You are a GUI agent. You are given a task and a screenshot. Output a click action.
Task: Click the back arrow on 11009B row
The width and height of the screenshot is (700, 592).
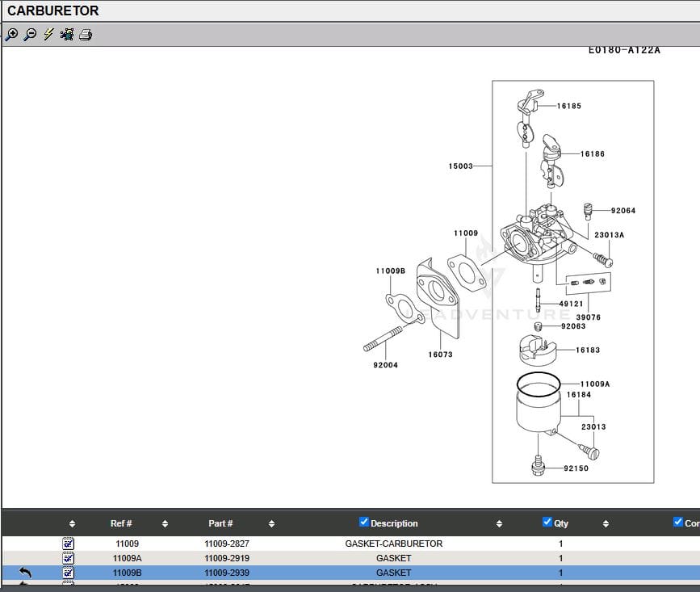[25, 573]
